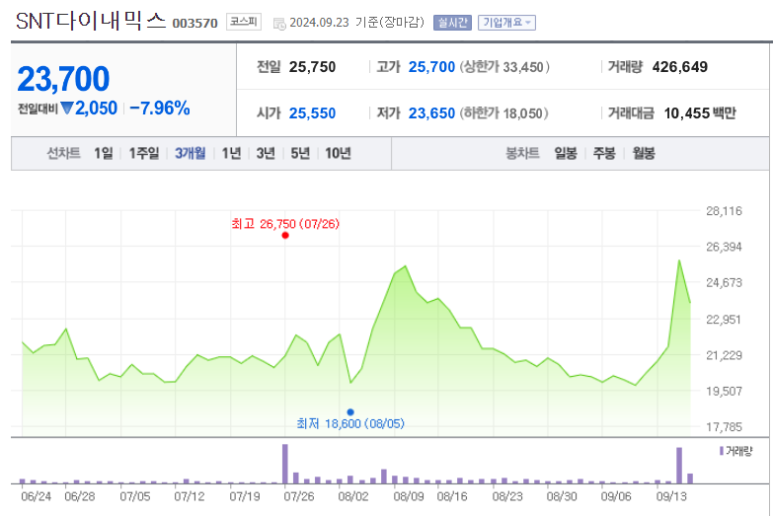Click the 17,785 y-axis label
The height and width of the screenshot is (516, 773).
point(724,427)
